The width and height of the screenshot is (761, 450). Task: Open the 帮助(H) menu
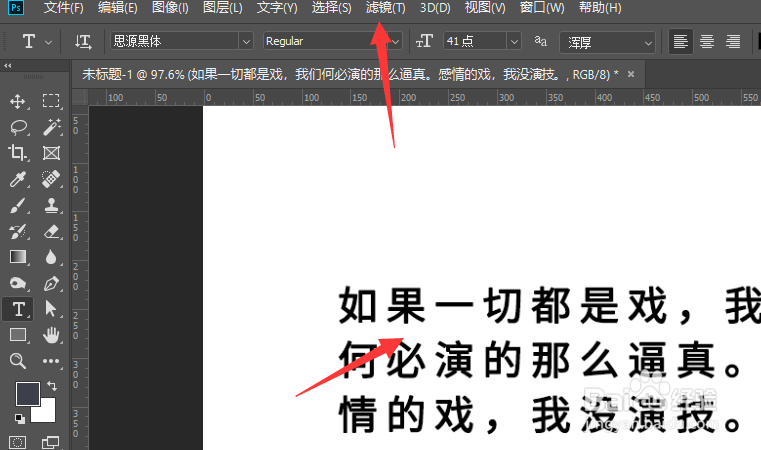[x=600, y=8]
